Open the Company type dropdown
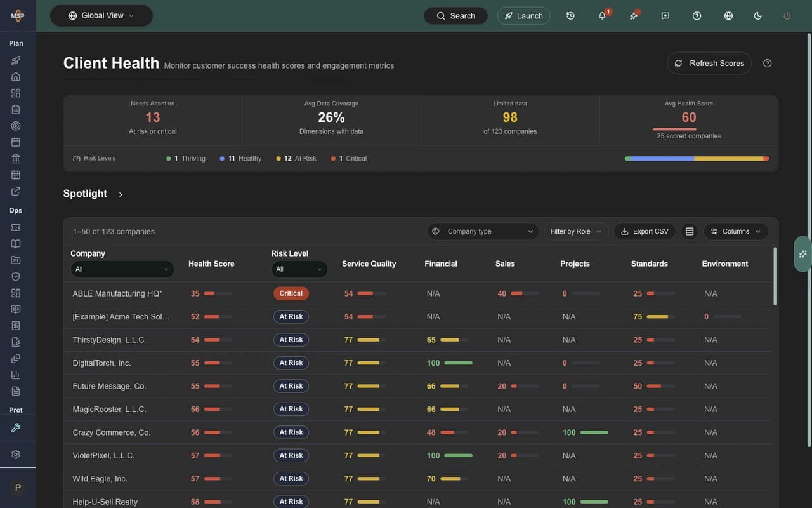 click(483, 231)
